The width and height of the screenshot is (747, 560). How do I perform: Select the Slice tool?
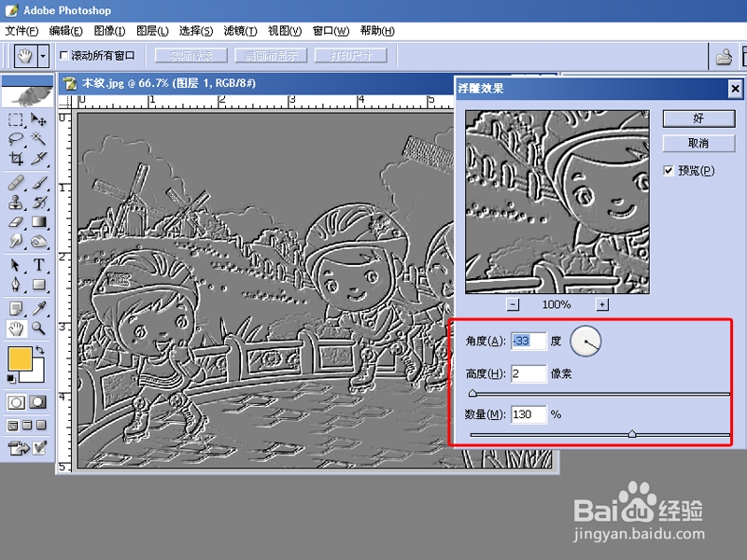38,158
